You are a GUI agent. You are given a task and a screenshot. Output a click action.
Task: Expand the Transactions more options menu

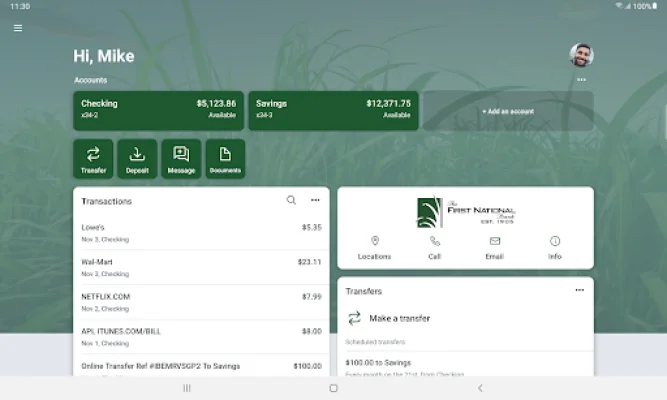pyautogui.click(x=315, y=200)
